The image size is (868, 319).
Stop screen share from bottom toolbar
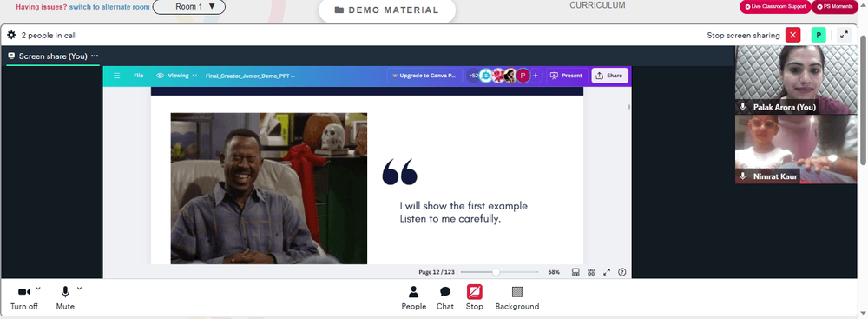point(475,298)
